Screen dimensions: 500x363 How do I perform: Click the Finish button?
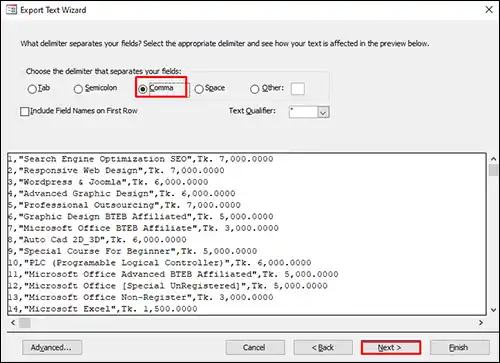[460, 347]
